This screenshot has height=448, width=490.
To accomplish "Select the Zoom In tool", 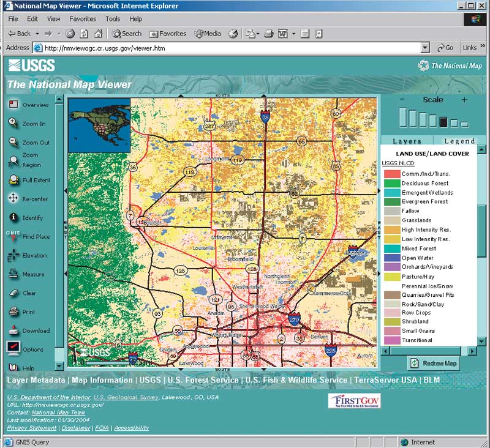I will 27,123.
